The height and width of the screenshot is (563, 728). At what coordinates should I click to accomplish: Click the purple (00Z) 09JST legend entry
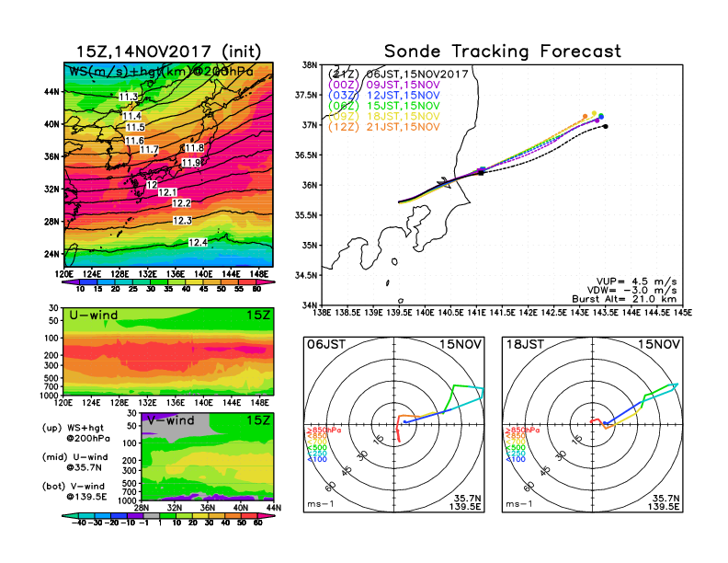(384, 85)
